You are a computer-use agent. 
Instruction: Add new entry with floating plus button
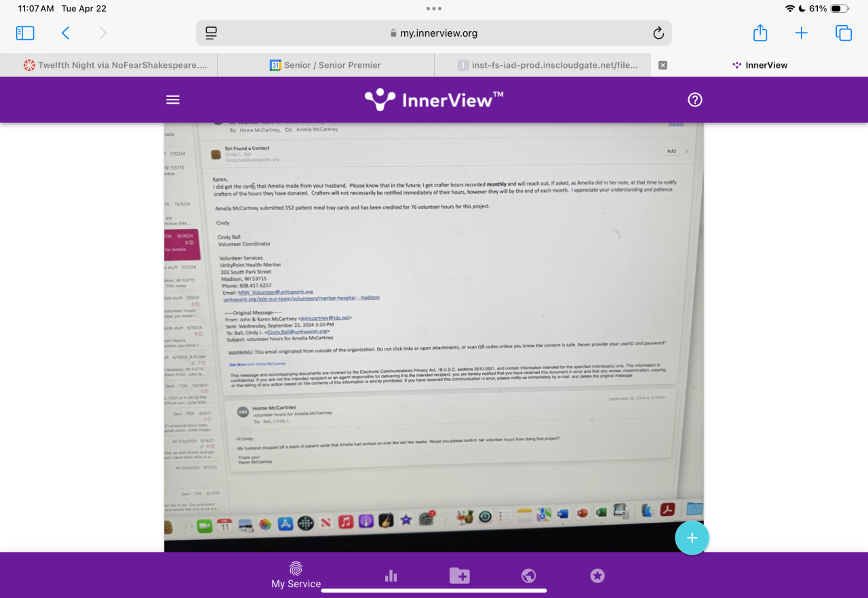(692, 538)
